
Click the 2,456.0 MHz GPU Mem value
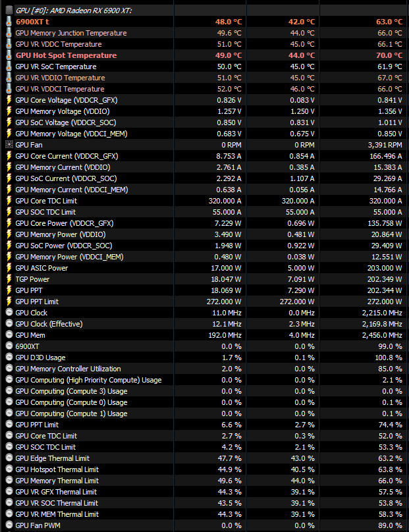(x=382, y=335)
